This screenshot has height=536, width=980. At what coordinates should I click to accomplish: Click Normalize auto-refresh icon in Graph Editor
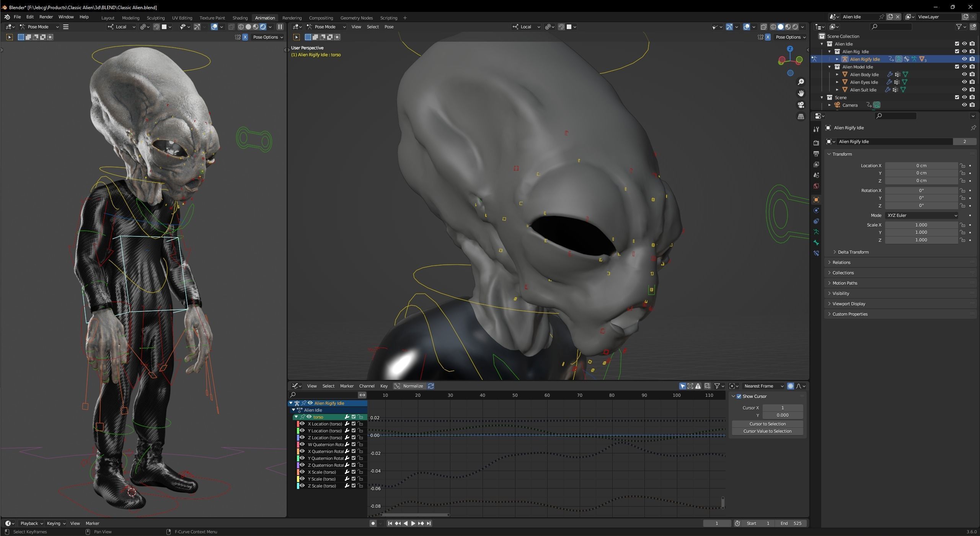(x=431, y=386)
